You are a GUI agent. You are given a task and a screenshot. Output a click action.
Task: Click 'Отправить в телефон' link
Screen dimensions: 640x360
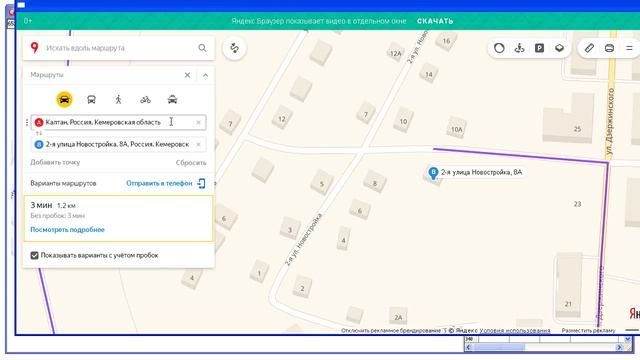coord(159,183)
